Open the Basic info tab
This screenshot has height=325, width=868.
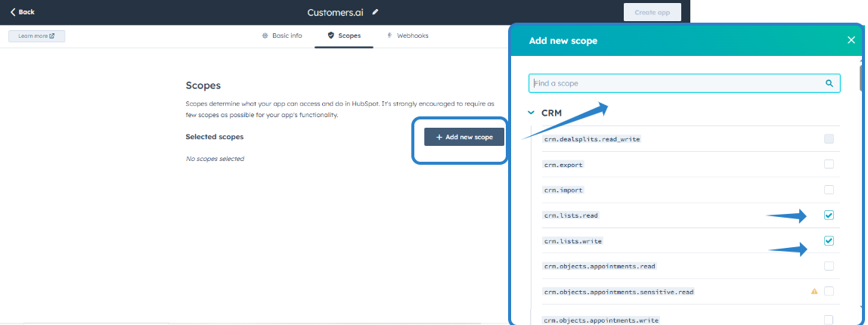pyautogui.click(x=282, y=36)
